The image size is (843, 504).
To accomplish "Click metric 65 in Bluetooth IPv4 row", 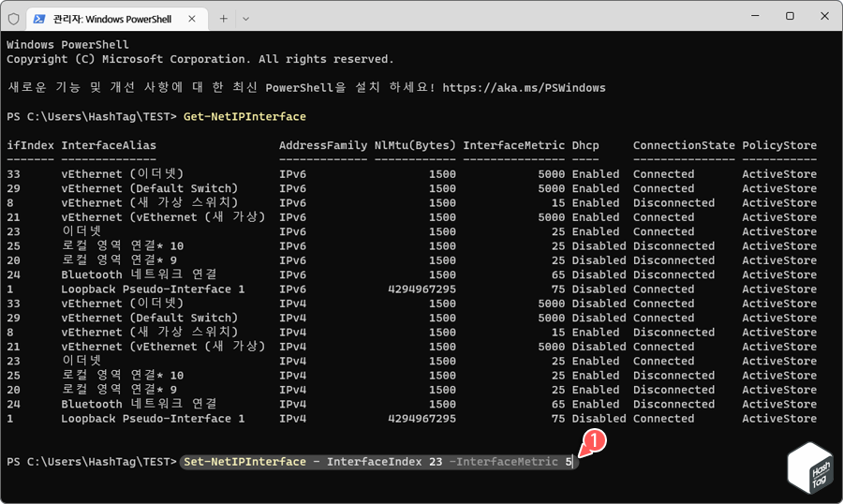I will pos(558,404).
